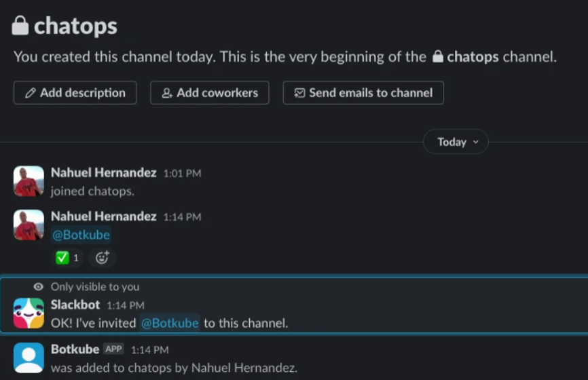Screen dimensions: 588x380
Task: Click the Add description button
Action: click(x=75, y=93)
